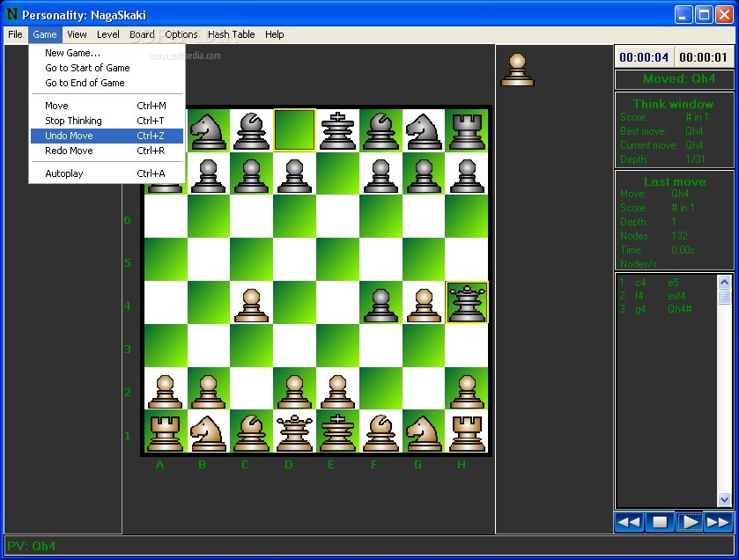Image resolution: width=739 pixels, height=560 pixels.
Task: Choose Autoplay in the Game menu
Action: tap(107, 173)
